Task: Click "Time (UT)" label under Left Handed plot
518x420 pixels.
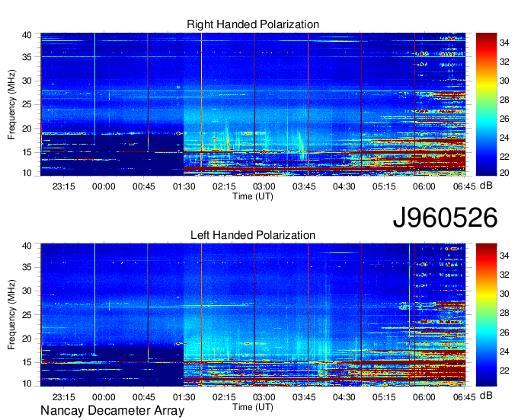Action: (x=253, y=407)
